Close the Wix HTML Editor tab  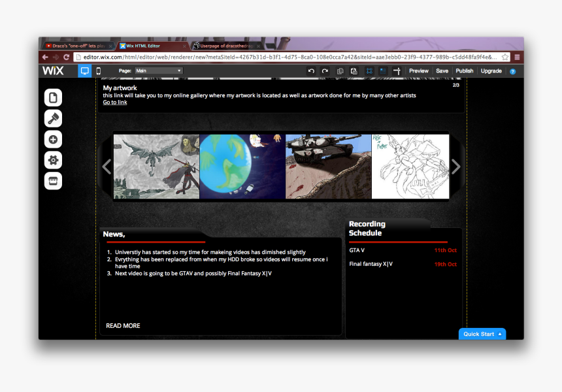click(184, 46)
